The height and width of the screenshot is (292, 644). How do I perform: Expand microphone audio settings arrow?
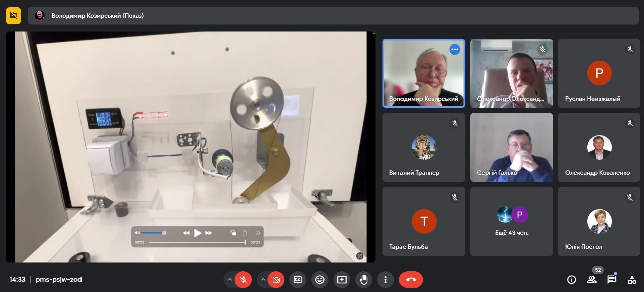pyautogui.click(x=230, y=279)
